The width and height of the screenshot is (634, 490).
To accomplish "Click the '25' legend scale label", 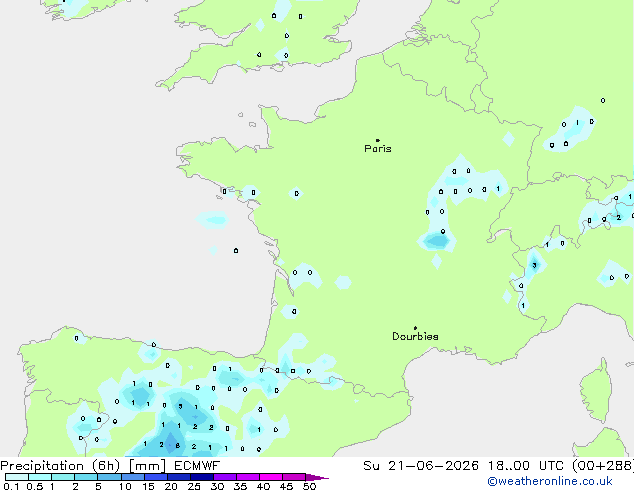I will [194, 486].
